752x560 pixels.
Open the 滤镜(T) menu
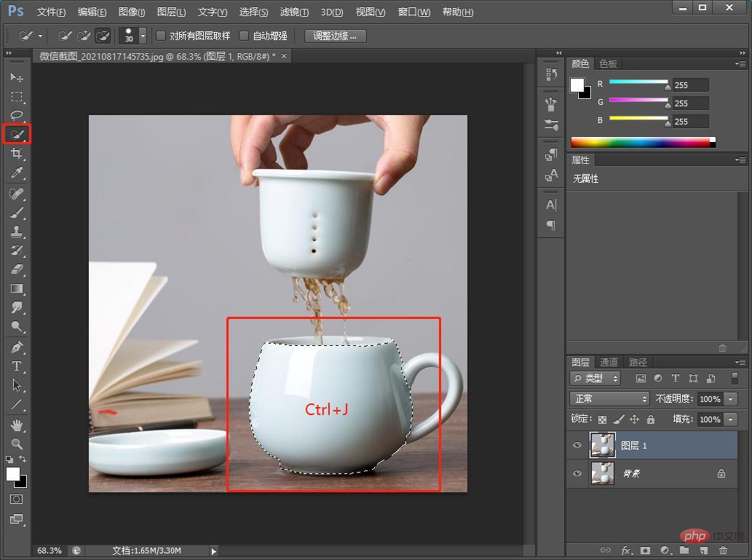294,12
